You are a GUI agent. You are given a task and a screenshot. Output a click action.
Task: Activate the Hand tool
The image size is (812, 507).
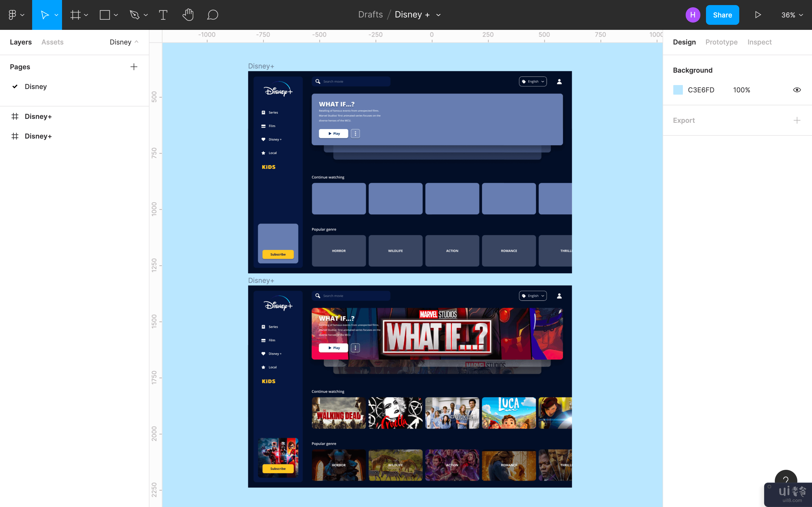(x=188, y=15)
